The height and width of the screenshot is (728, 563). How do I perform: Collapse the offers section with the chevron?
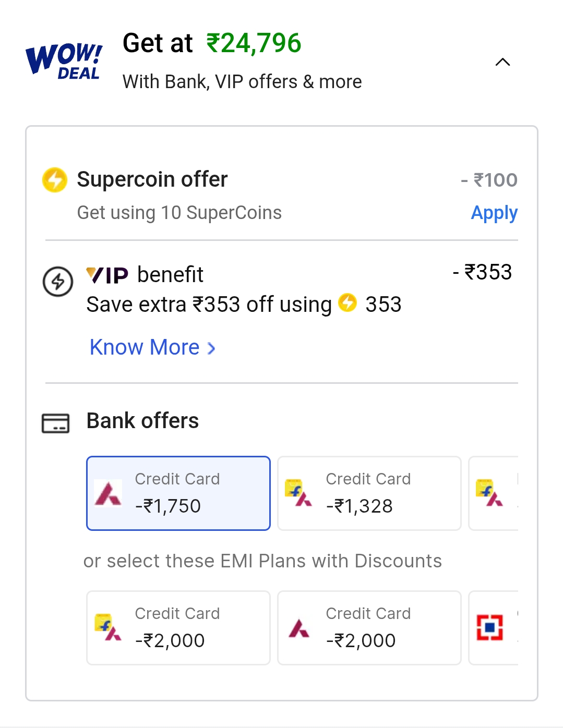point(502,62)
